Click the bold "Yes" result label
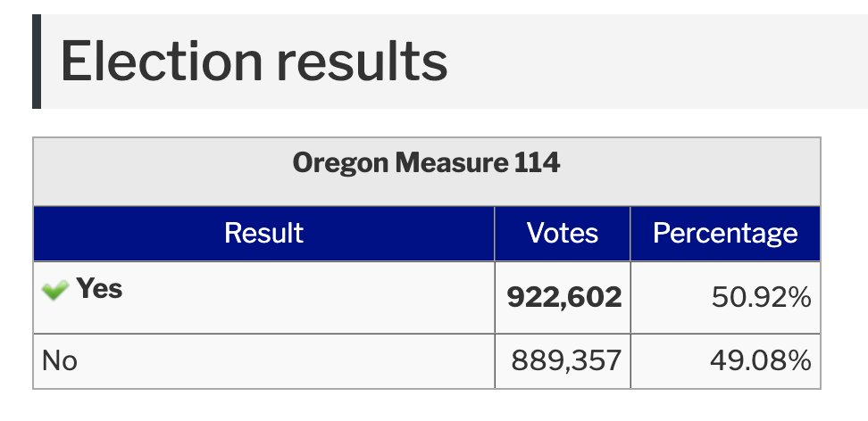This screenshot has height=421, width=868. pyautogui.click(x=99, y=289)
